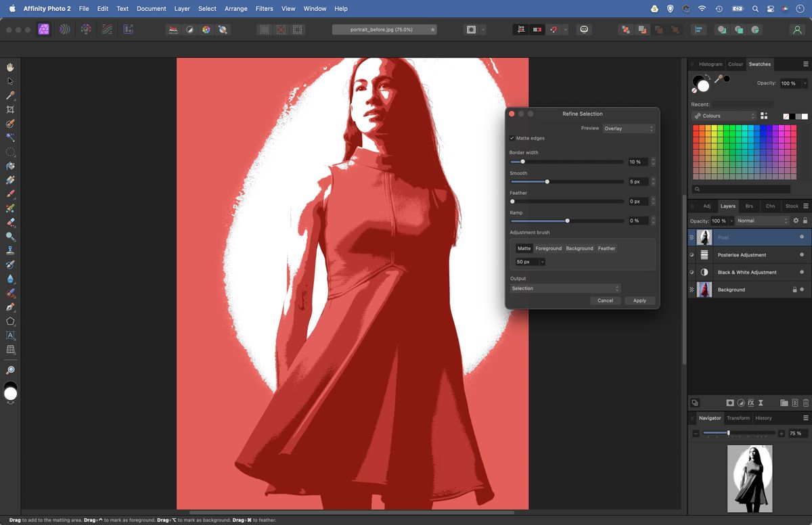Pick a yellow swatch from the Colours palette
Image resolution: width=812 pixels, height=525 pixels.
[x=715, y=129]
